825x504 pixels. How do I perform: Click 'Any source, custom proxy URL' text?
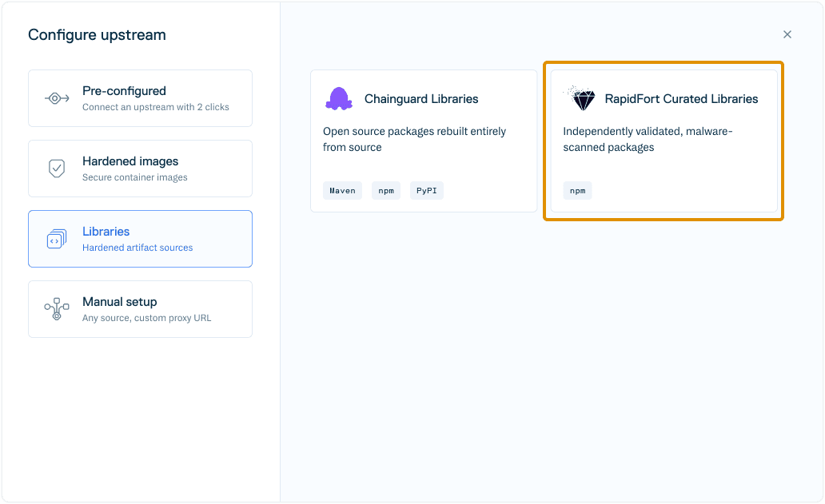[147, 318]
